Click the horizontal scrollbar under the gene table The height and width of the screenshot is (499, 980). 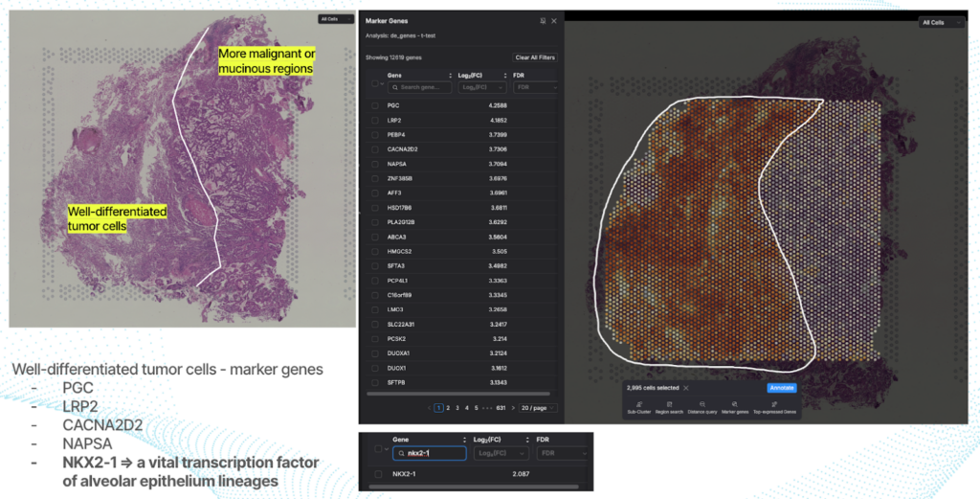coord(459,394)
